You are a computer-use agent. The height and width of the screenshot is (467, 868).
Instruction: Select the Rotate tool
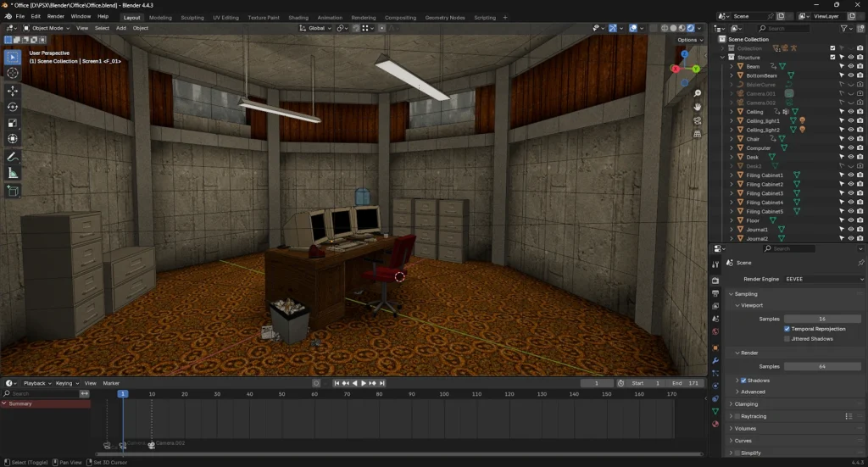(x=12, y=107)
